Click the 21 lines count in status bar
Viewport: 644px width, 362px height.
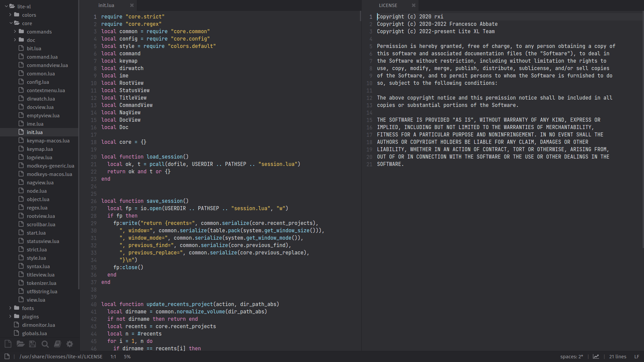point(618,357)
